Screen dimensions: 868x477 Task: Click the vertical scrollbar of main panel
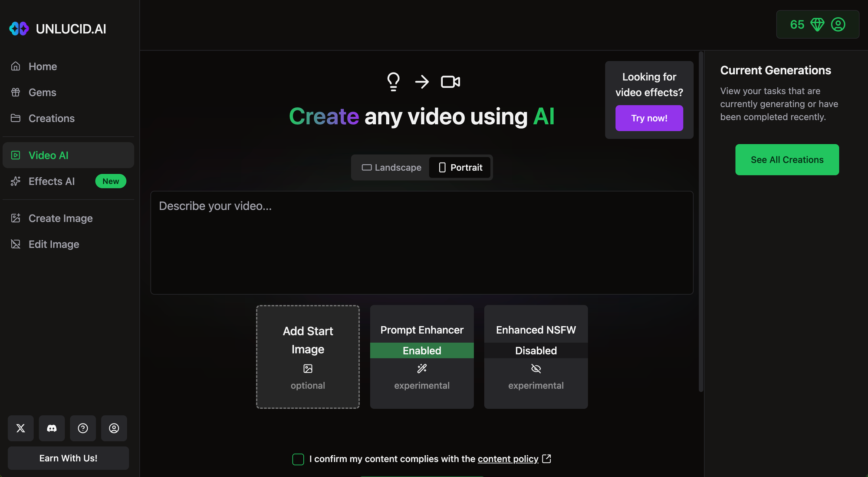click(700, 222)
